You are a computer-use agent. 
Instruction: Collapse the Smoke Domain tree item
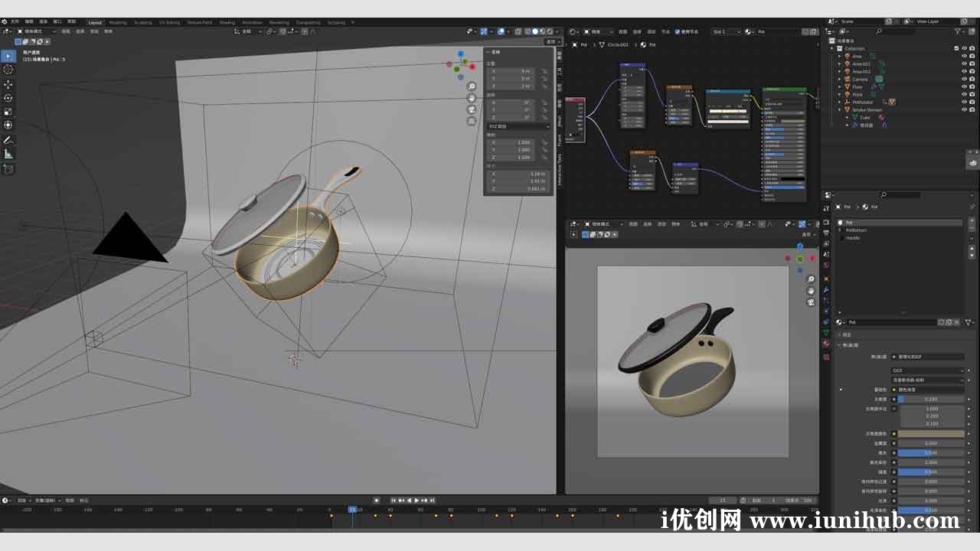(841, 109)
